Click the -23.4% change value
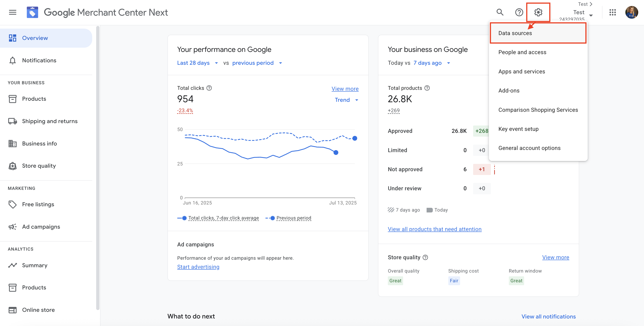 [185, 111]
